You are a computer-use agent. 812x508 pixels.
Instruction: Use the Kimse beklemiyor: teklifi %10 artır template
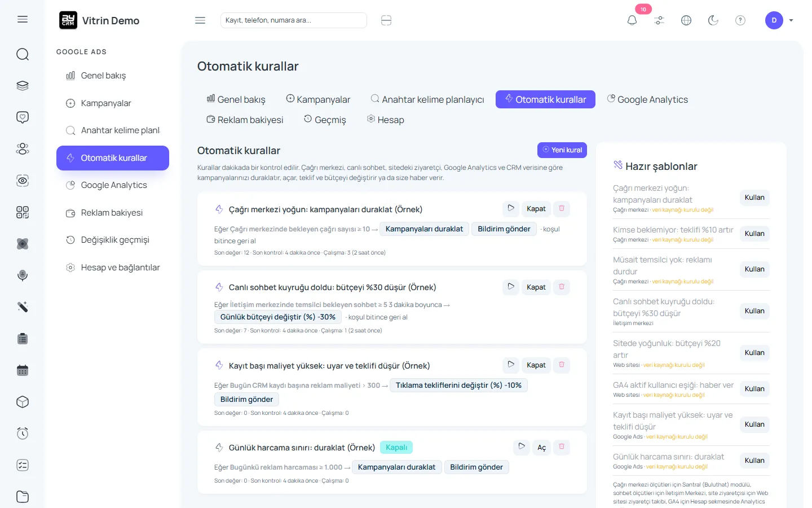754,234
